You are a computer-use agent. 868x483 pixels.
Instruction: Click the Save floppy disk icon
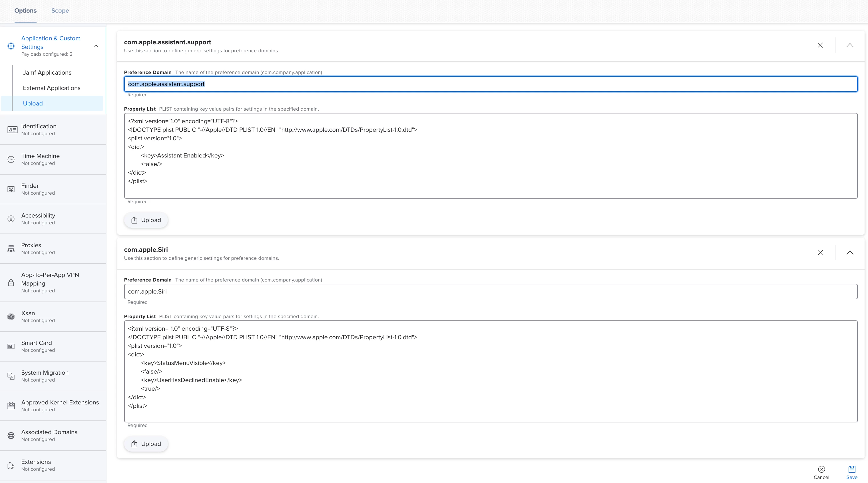coord(852,469)
